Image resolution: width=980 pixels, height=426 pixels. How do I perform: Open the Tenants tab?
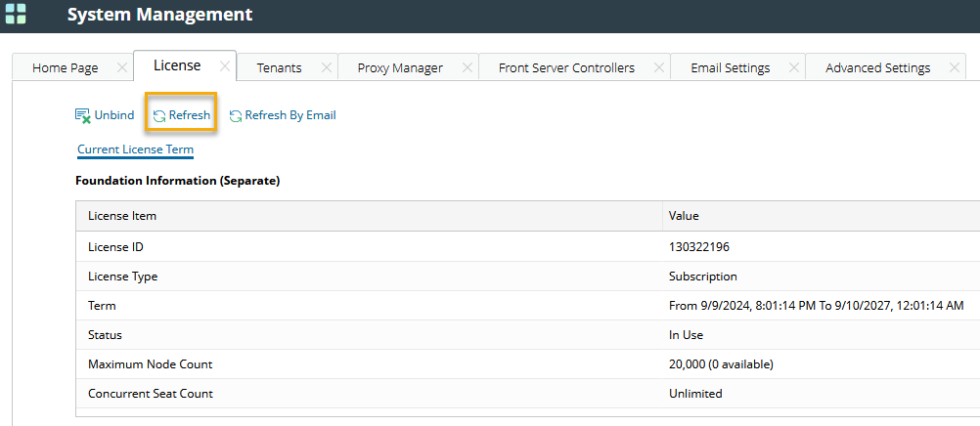[x=279, y=67]
